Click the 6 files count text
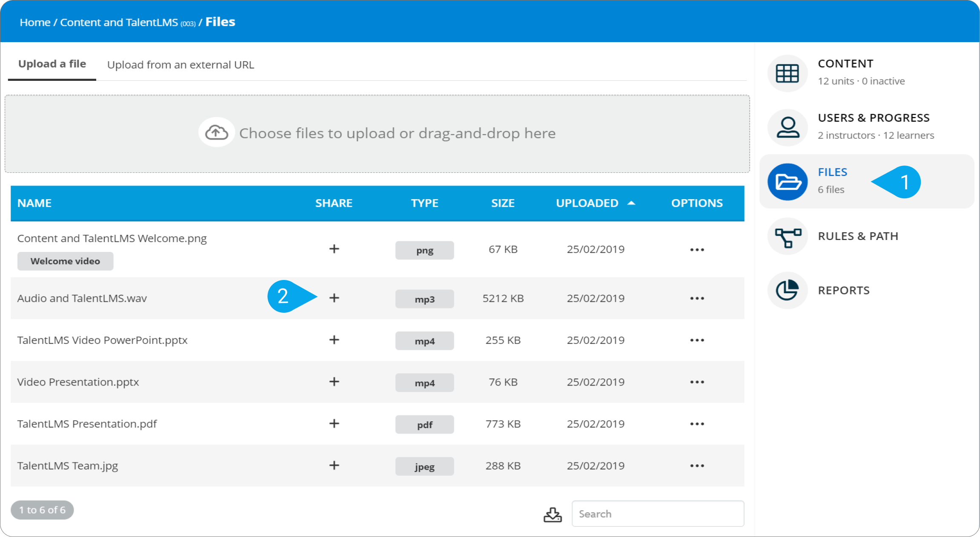Viewport: 980px width, 537px height. pos(831,190)
